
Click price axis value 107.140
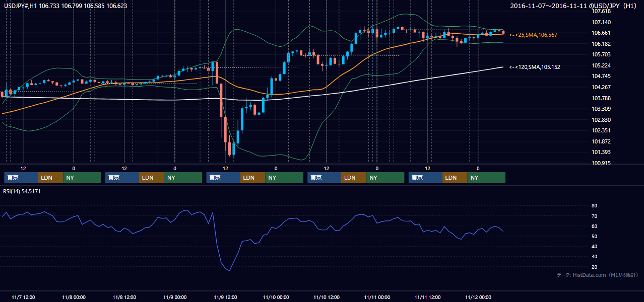point(602,22)
